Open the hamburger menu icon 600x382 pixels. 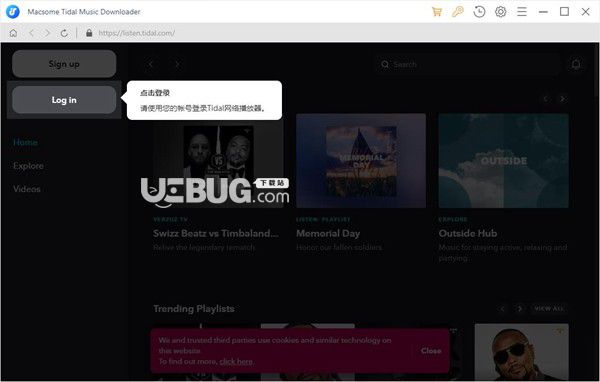522,12
